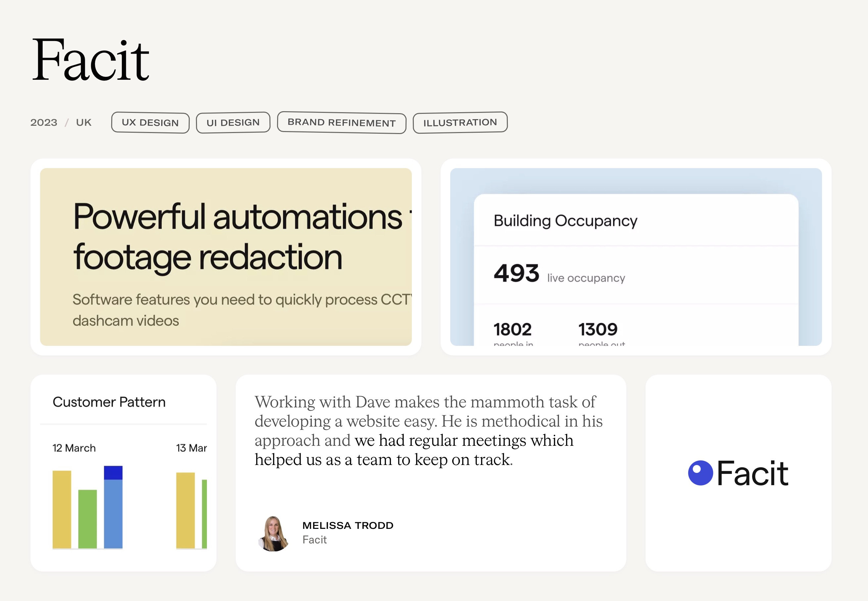Screen dimensions: 868x601
Task: Click the large Facit page title
Action: [x=90, y=60]
